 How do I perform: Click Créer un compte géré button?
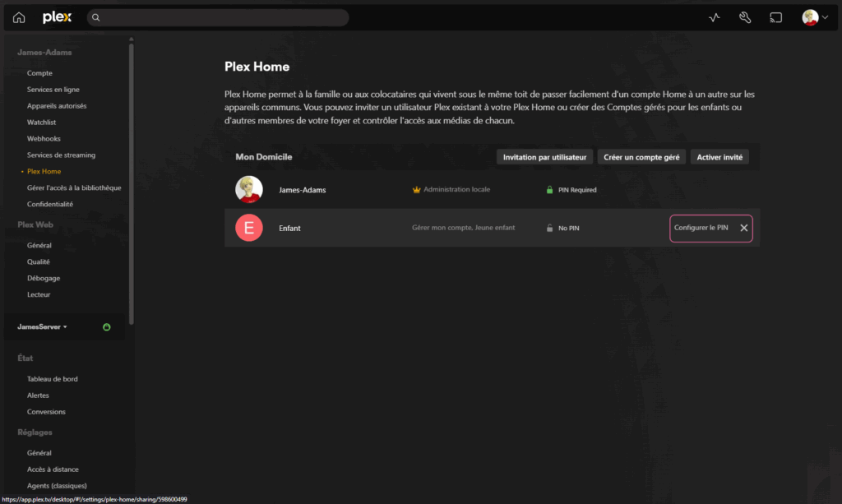coord(641,157)
